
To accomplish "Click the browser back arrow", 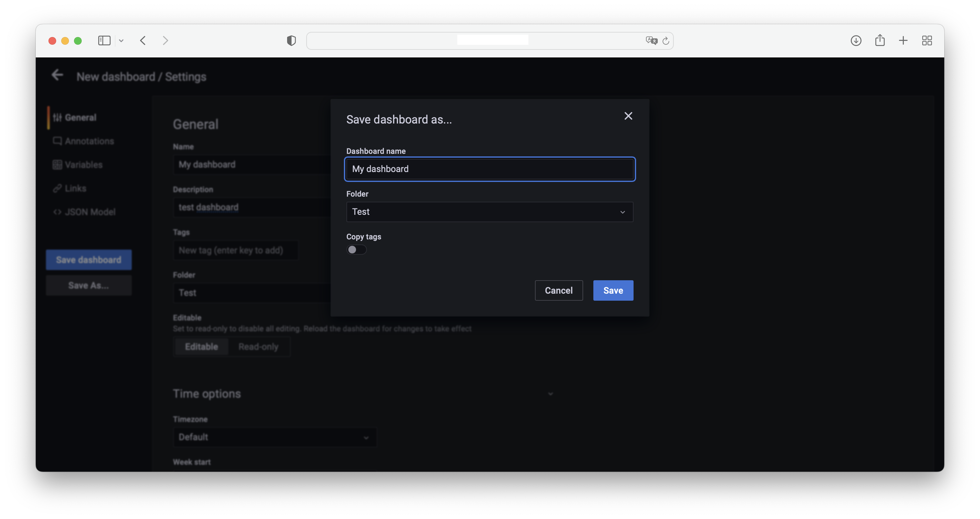I will coord(143,40).
